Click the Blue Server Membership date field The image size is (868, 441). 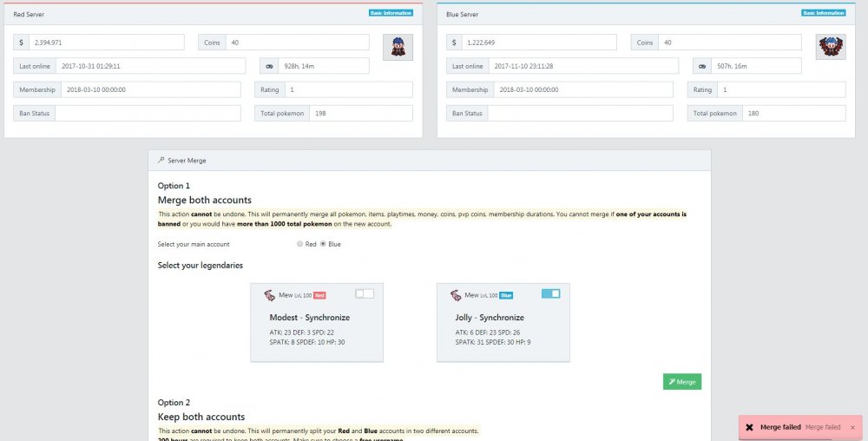click(x=586, y=89)
